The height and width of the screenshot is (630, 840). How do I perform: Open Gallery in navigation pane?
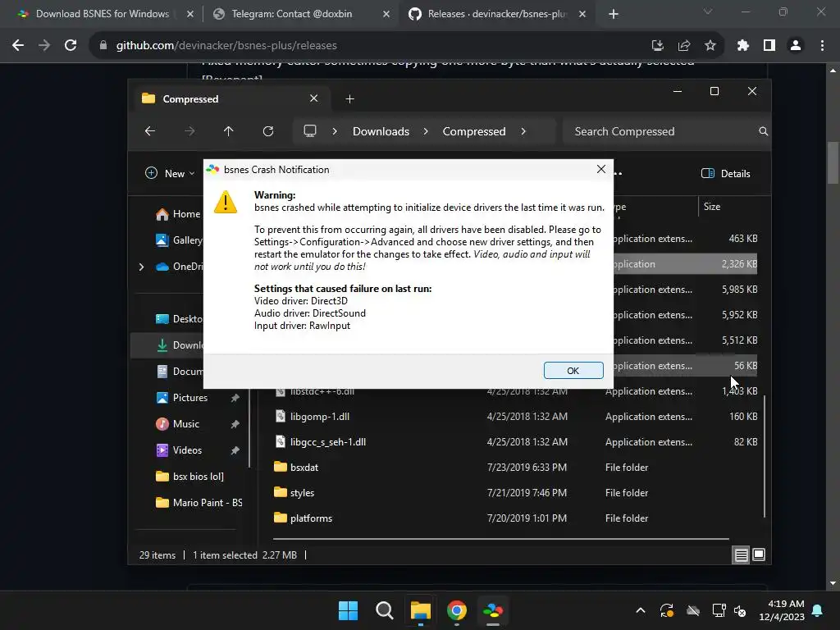pyautogui.click(x=179, y=240)
